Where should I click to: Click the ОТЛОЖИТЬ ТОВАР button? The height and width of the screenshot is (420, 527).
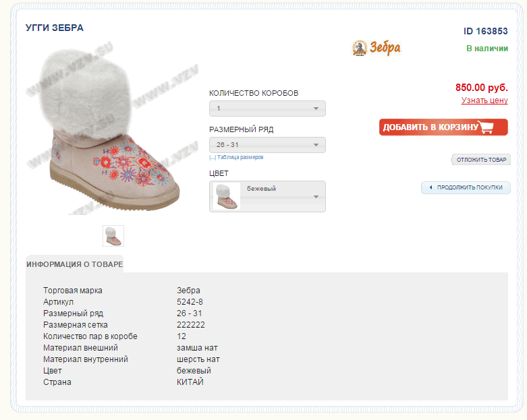point(481,160)
